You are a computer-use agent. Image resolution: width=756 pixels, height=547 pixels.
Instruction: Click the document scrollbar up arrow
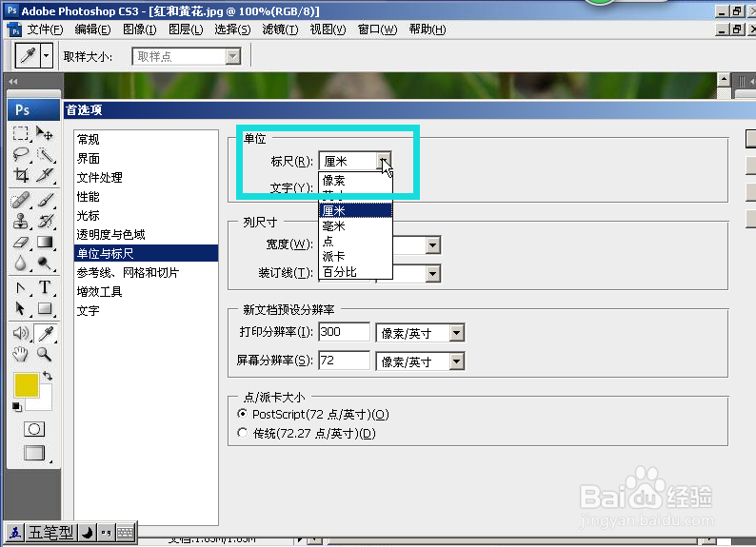724,80
